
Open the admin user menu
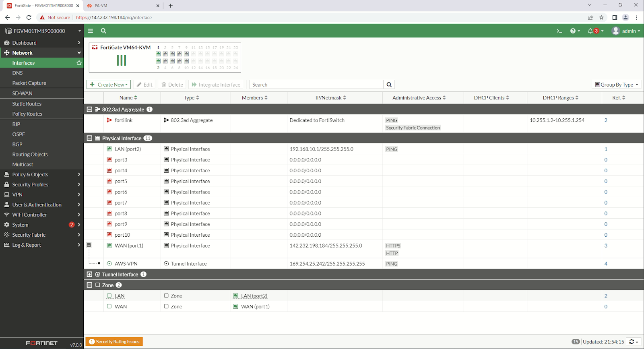pos(626,31)
